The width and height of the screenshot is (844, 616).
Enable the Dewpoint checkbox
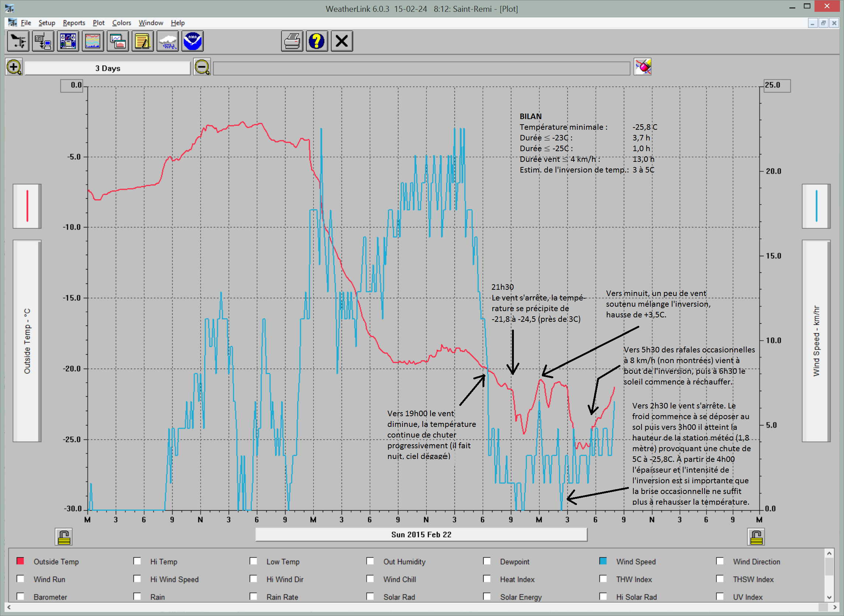(x=487, y=561)
